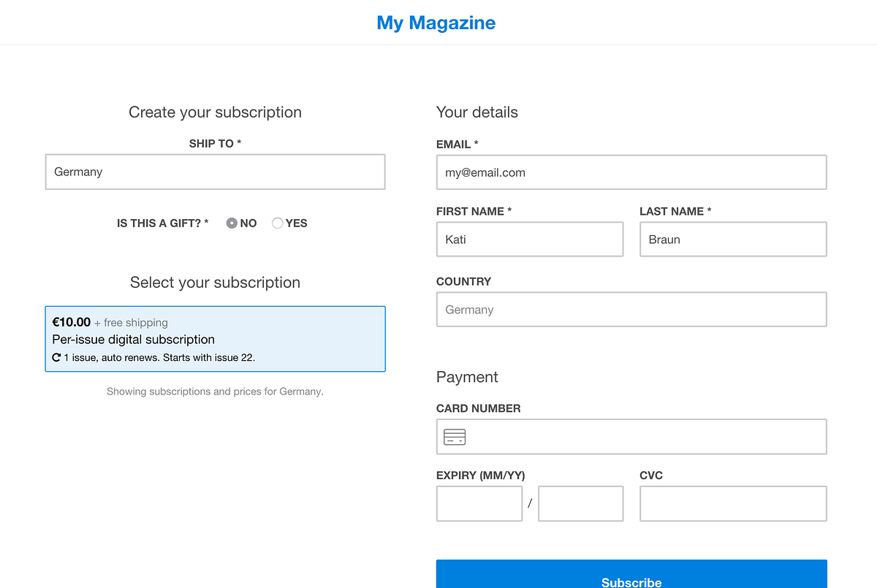
Task: Click the IS THIS A GIFT label
Action: coord(163,224)
